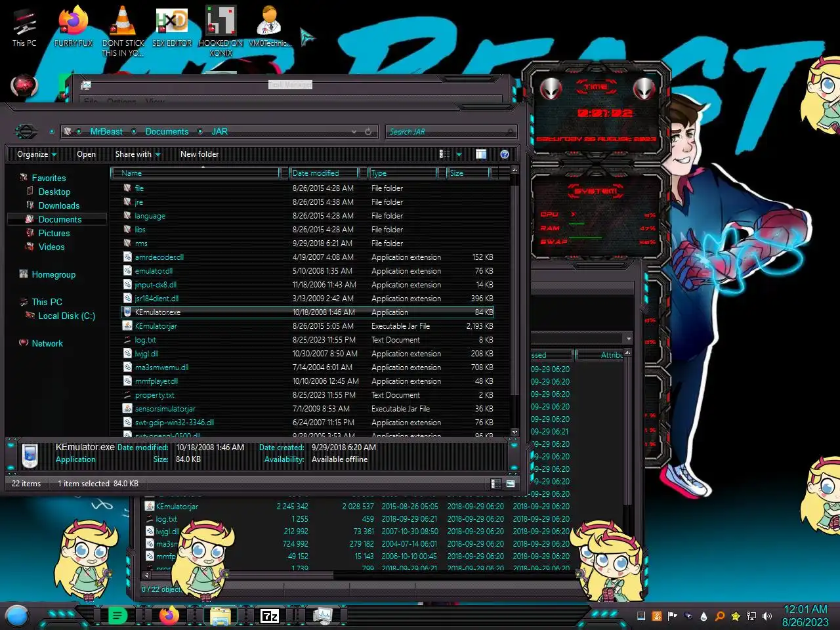Open the Action Center flag tray icon

(672, 616)
